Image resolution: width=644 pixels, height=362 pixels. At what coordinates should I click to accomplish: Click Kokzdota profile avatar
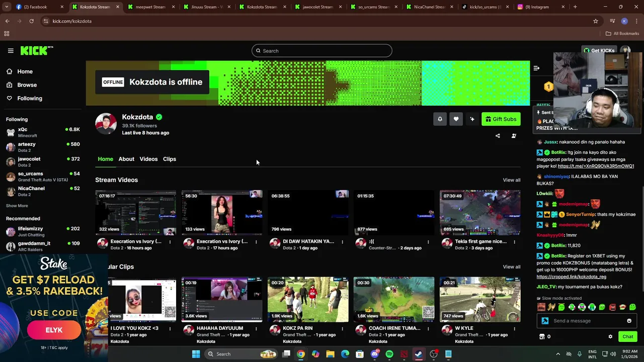[106, 124]
